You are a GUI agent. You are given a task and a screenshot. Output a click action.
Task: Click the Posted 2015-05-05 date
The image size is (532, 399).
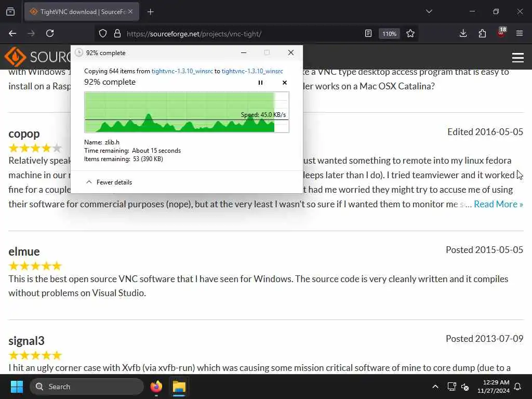[x=485, y=250]
